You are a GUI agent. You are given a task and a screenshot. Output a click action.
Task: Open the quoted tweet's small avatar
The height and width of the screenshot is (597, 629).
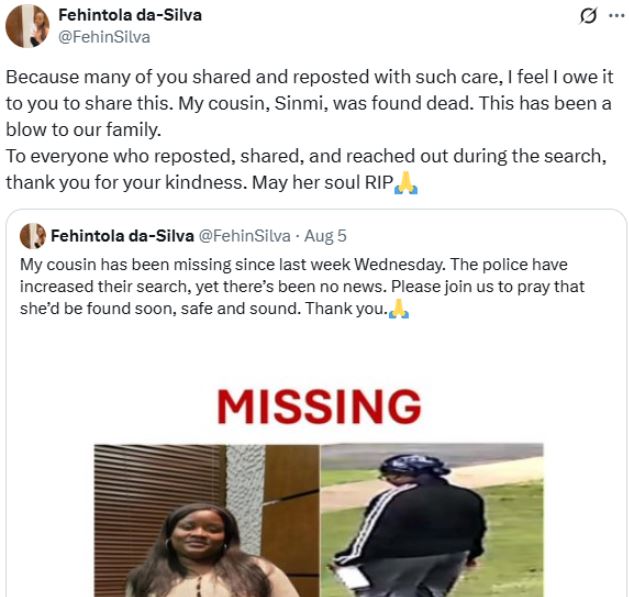pos(32,236)
